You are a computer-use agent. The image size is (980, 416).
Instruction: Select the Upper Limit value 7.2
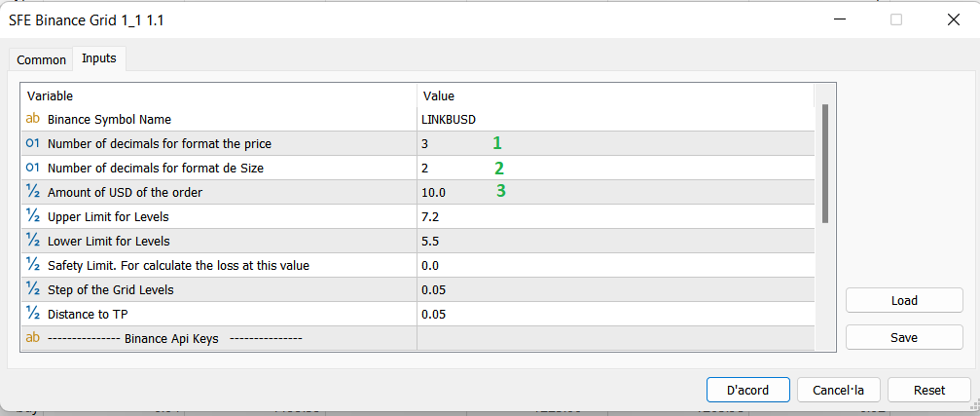pyautogui.click(x=613, y=216)
